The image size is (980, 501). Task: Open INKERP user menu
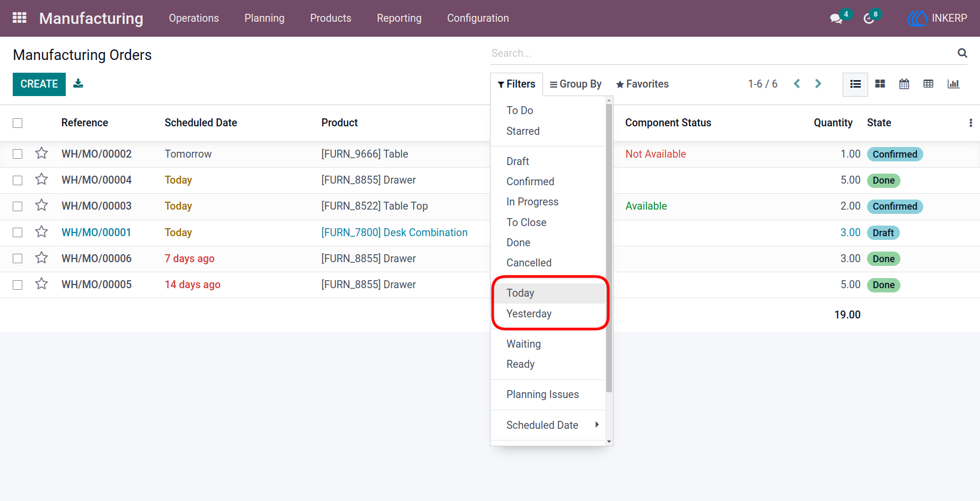[x=937, y=18]
